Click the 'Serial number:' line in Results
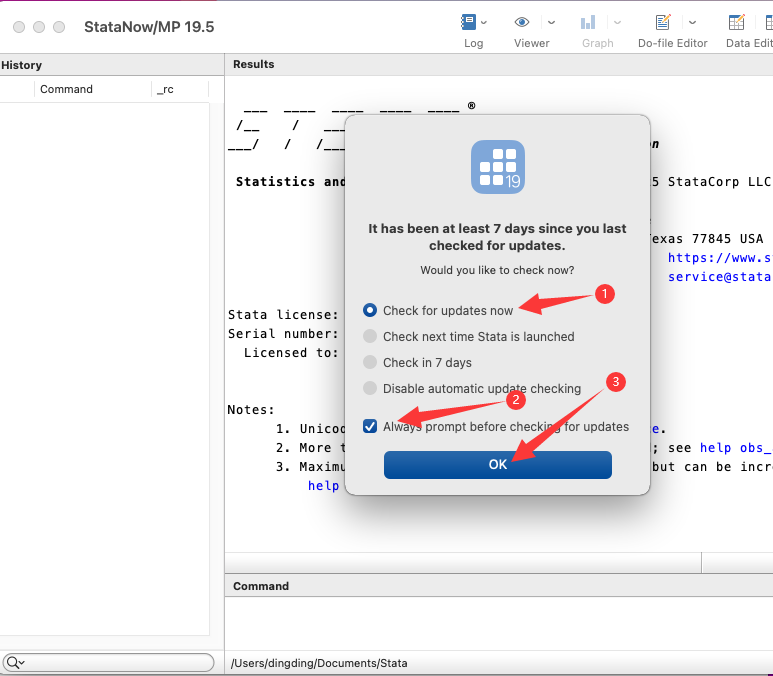 pyautogui.click(x=283, y=334)
